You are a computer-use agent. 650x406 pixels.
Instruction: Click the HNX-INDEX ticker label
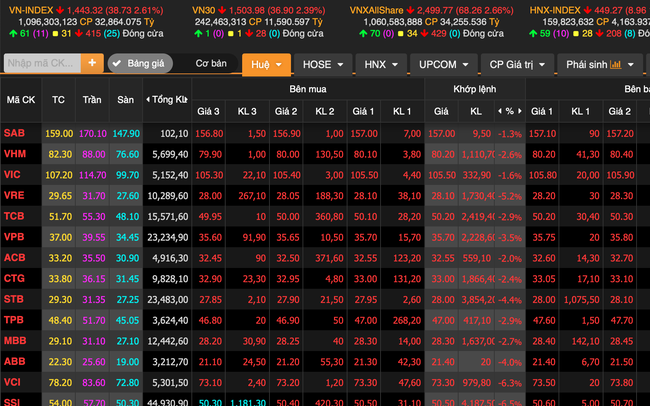pyautogui.click(x=555, y=10)
